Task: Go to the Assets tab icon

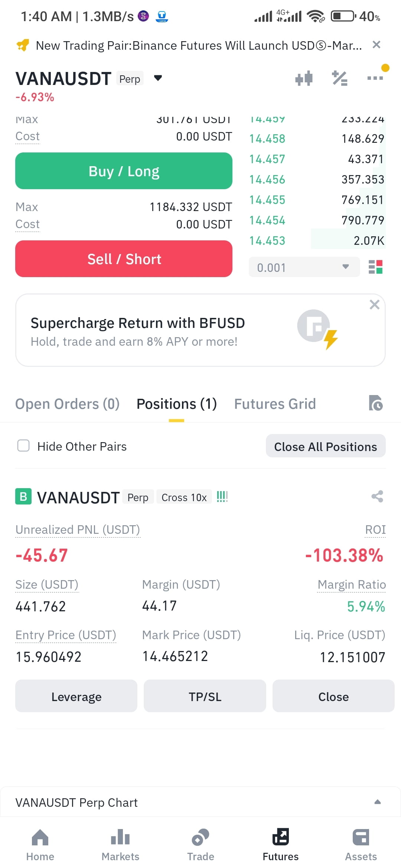Action: point(361,838)
